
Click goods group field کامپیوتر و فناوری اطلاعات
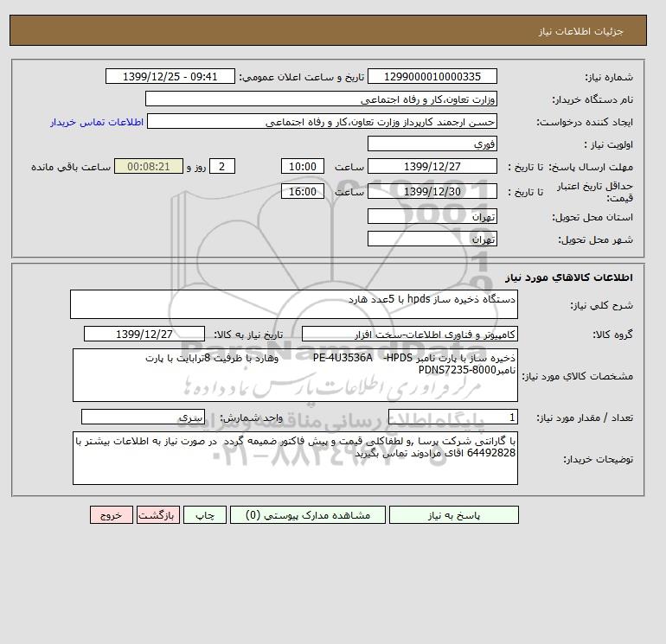(409, 334)
